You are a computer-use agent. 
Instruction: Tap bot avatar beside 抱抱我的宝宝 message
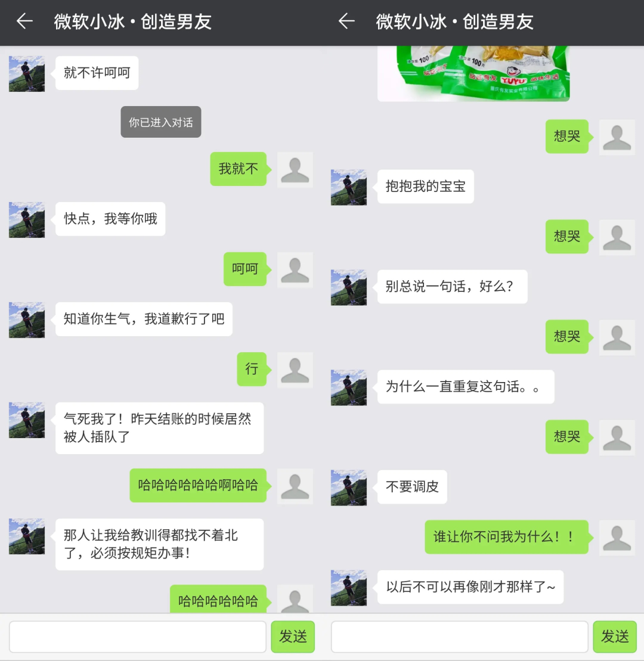point(349,187)
